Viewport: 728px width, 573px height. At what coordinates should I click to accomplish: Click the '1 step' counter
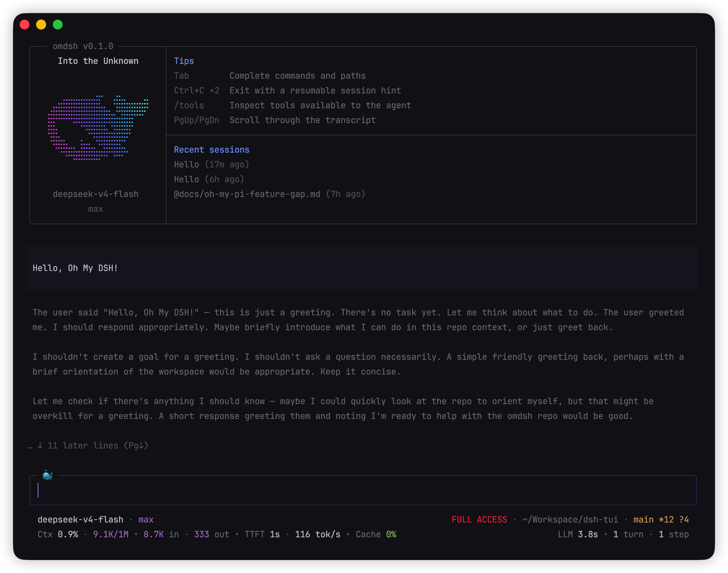(x=674, y=534)
